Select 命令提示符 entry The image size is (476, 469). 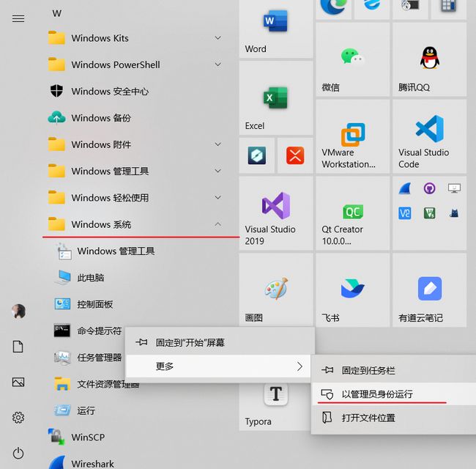[x=87, y=330]
